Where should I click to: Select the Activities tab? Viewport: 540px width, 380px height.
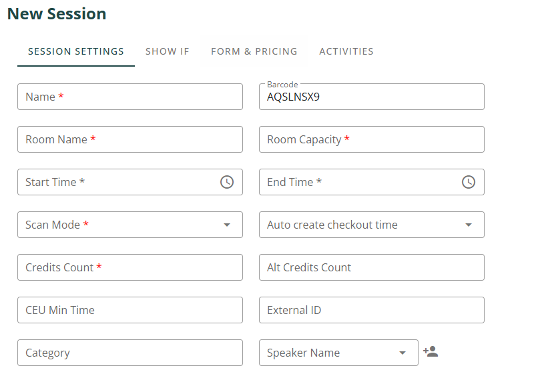(346, 52)
